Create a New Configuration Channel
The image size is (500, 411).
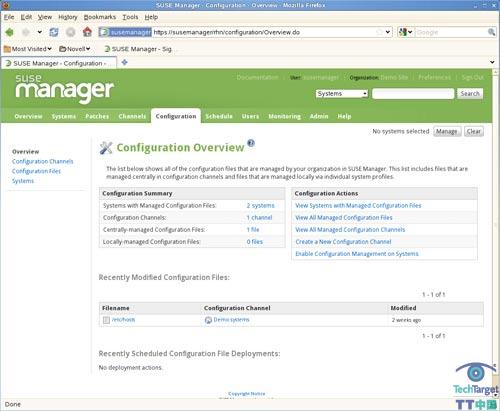tap(343, 242)
